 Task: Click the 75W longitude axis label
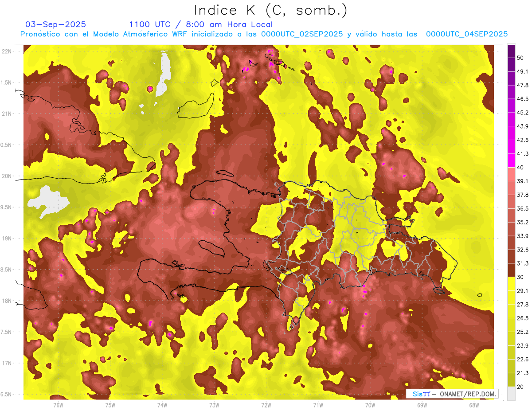click(x=110, y=405)
